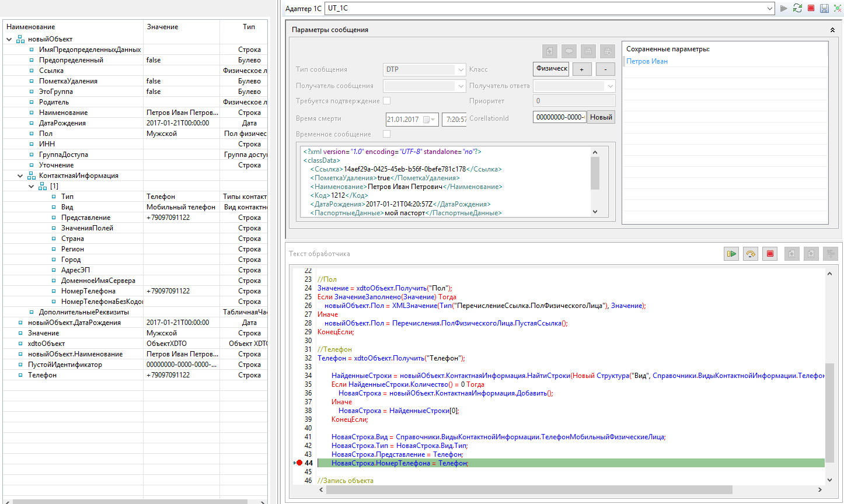Toggle the Временное сообщение checkbox
Image resolution: width=844 pixels, height=504 pixels.
[x=386, y=134]
